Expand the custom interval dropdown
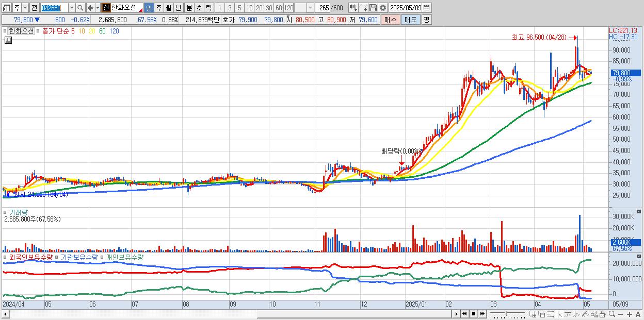This screenshot has height=320, width=644. pos(310,8)
